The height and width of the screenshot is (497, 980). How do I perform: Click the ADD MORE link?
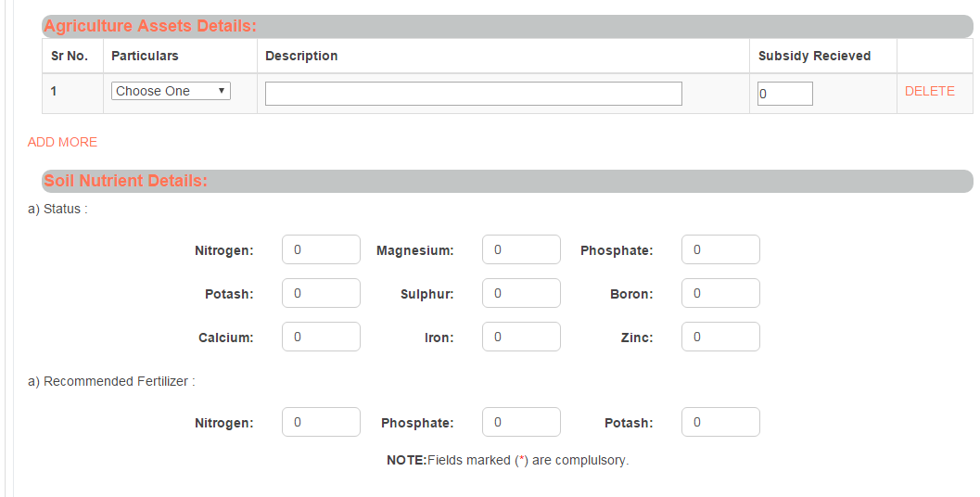coord(62,142)
